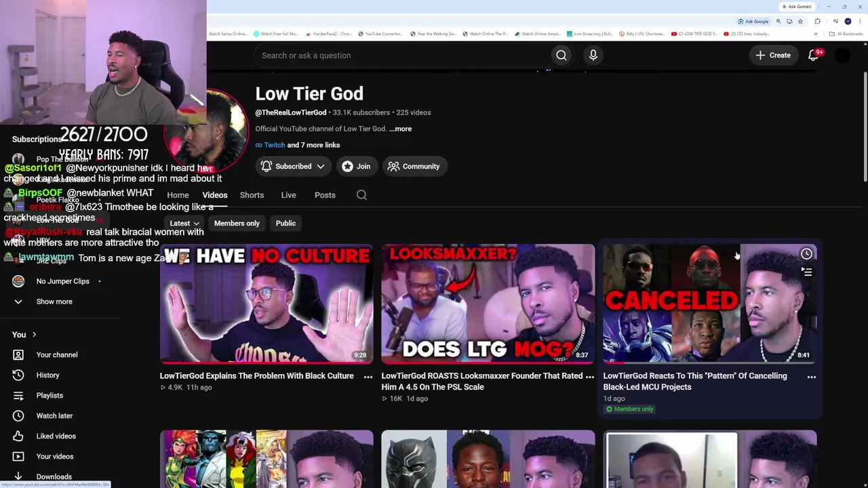The height and width of the screenshot is (488, 868).
Task: Open the 'YouTube Converter' bookmark
Action: coord(380,34)
